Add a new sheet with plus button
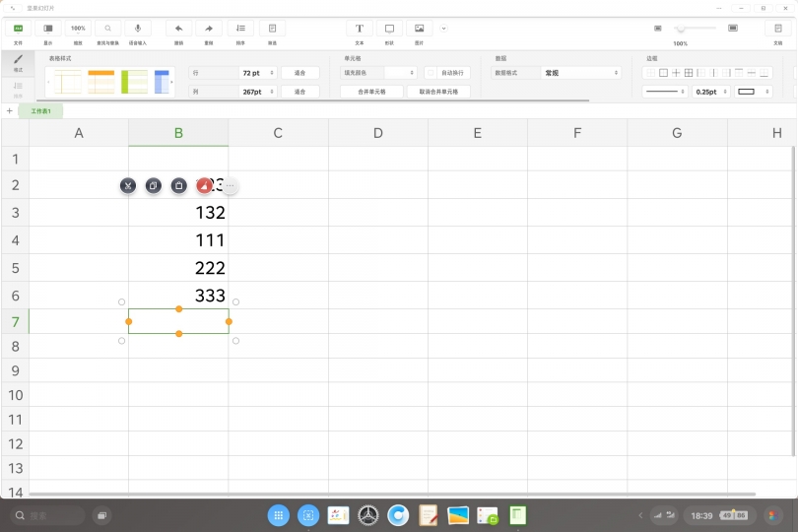 [x=9, y=110]
